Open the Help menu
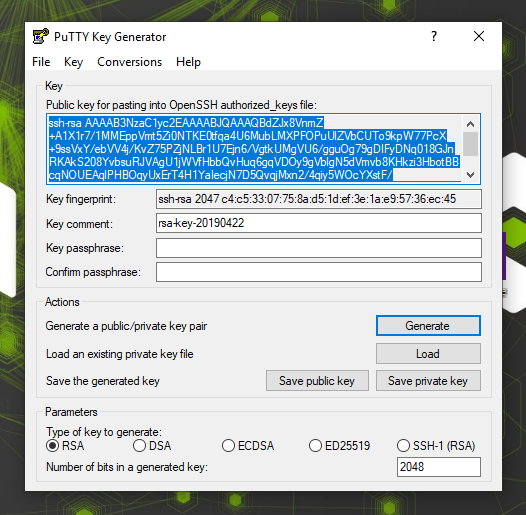 [x=188, y=62]
